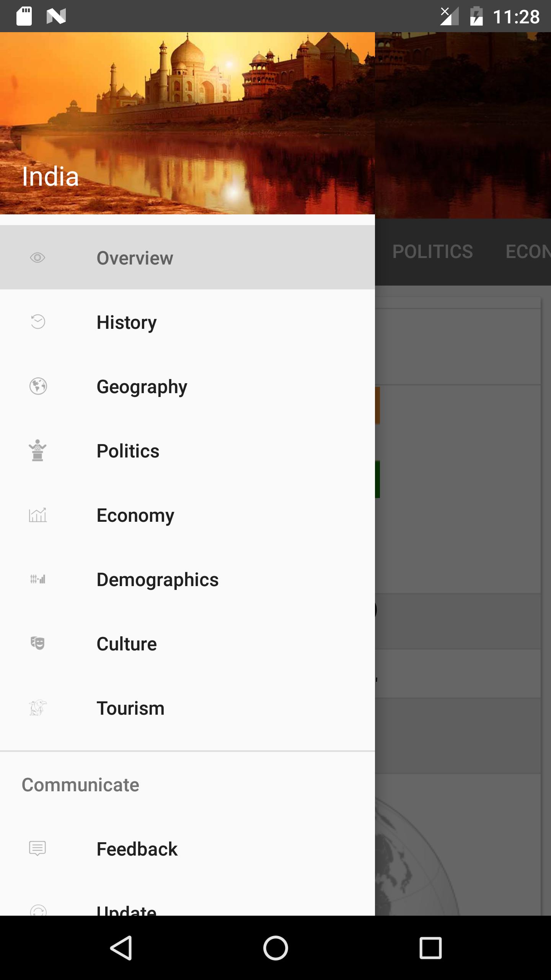Tap the Geography globe icon
The image size is (551, 980).
[38, 386]
